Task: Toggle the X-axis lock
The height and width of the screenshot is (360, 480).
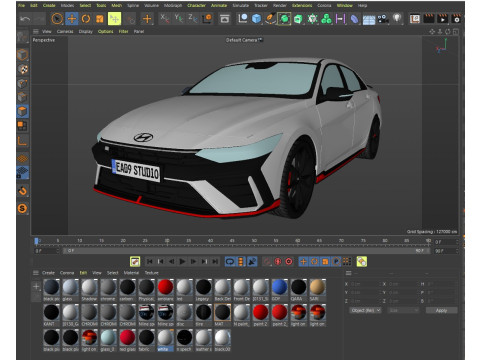Action: click(164, 18)
